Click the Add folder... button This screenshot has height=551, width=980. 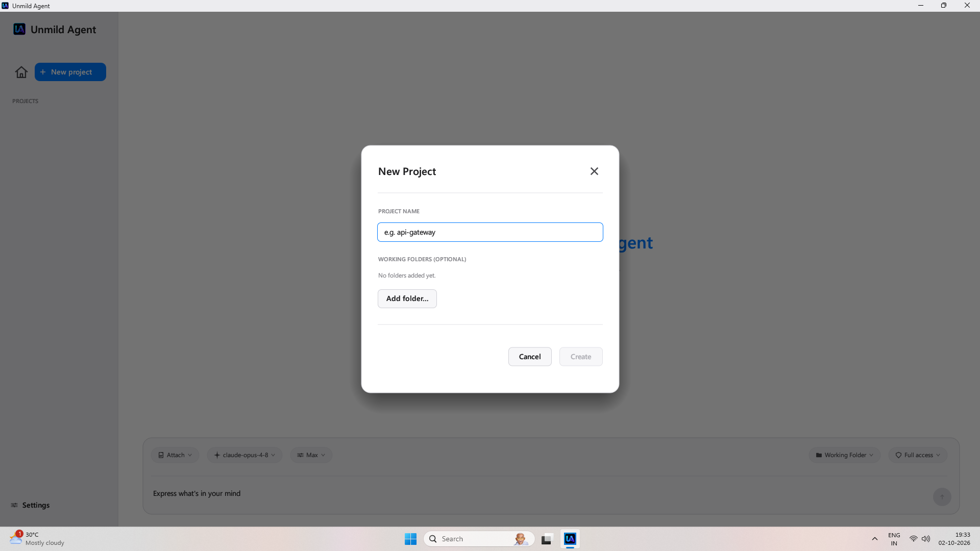pyautogui.click(x=407, y=298)
